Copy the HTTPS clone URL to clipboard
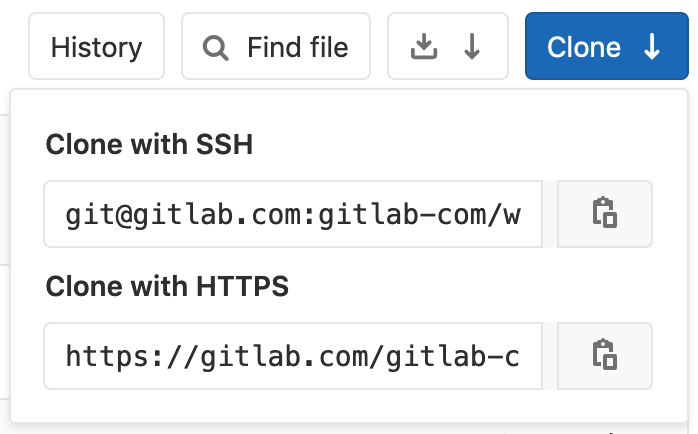 click(x=604, y=355)
